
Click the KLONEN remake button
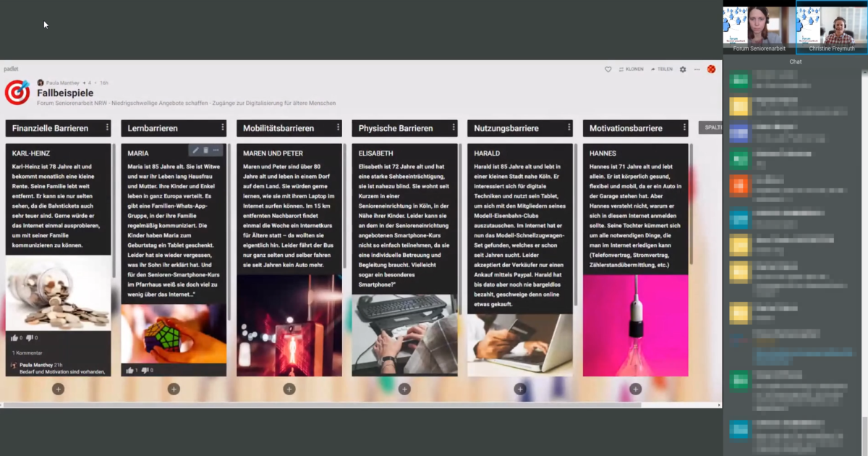tap(631, 69)
